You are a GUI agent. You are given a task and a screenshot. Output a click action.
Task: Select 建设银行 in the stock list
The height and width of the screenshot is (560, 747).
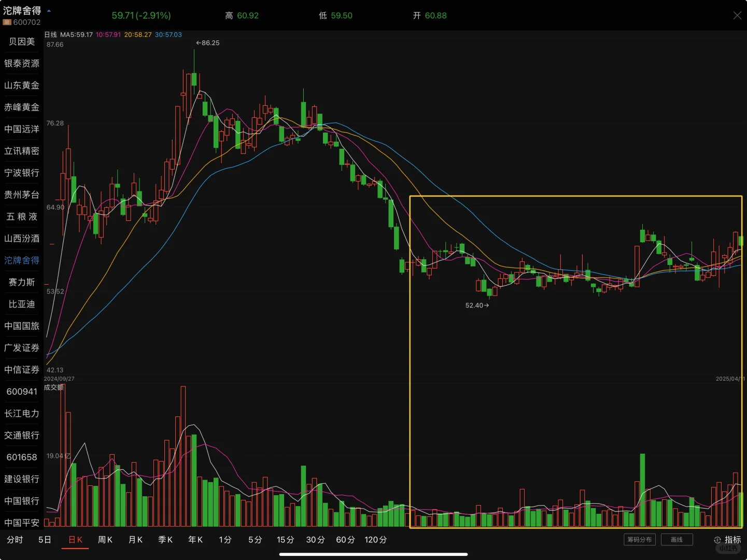coord(22,479)
